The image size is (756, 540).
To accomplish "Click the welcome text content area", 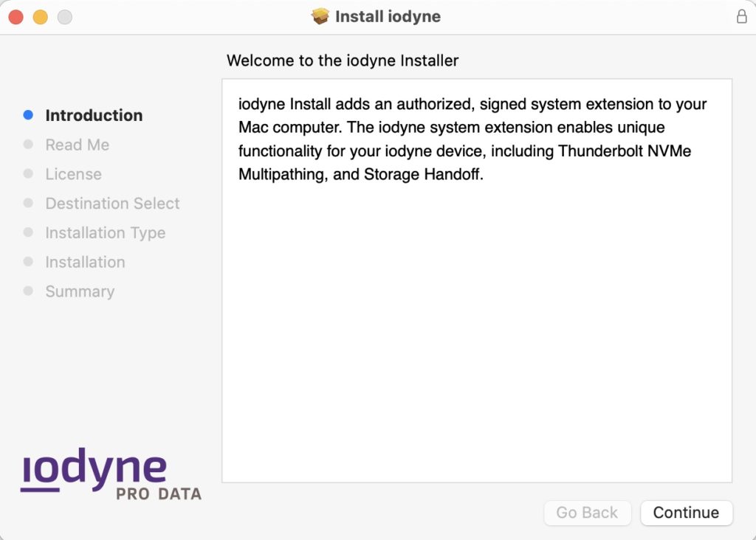I will [477, 280].
